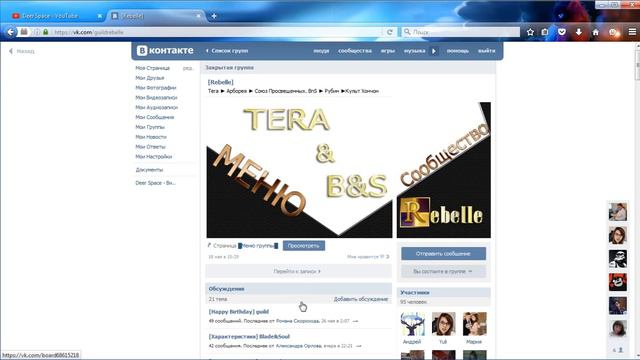Open the TERA & B&S menu banner image
Viewport: 640px width, 360px height.
pyautogui.click(x=299, y=170)
